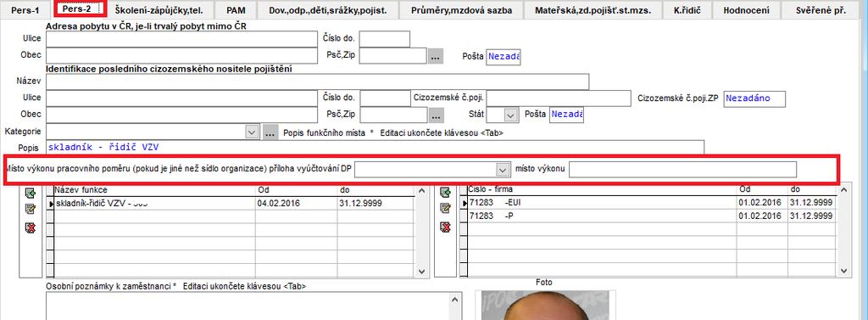Click Ulice field of foreign insurer section
This screenshot has height=320, width=868.
[x=181, y=98]
